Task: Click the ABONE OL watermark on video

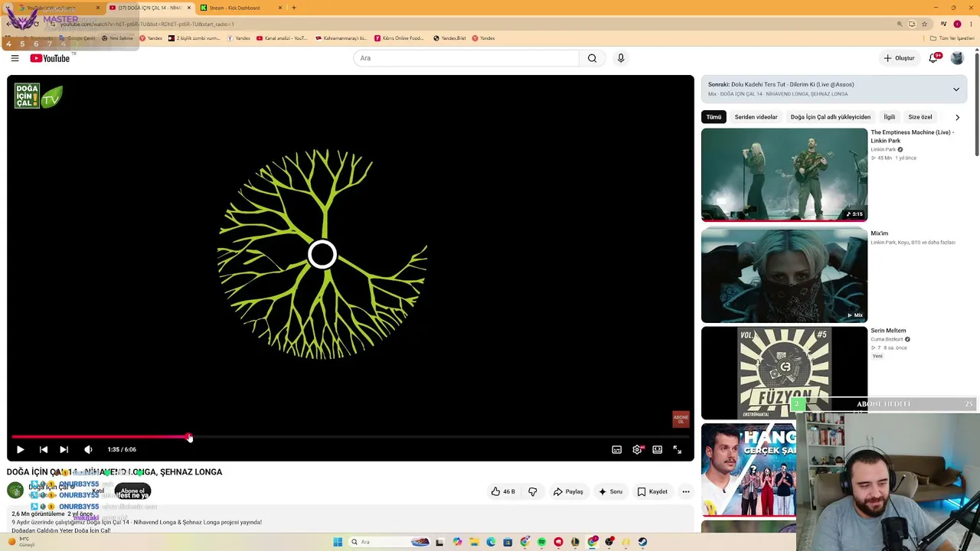Action: click(681, 419)
